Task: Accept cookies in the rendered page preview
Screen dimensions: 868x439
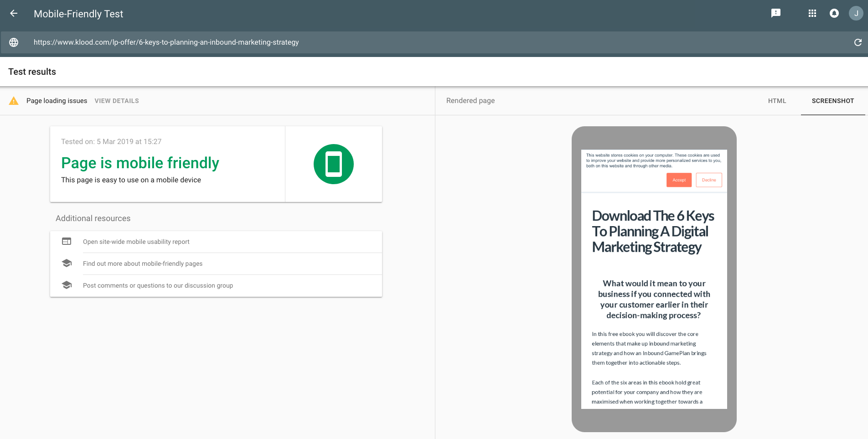Action: coord(679,180)
